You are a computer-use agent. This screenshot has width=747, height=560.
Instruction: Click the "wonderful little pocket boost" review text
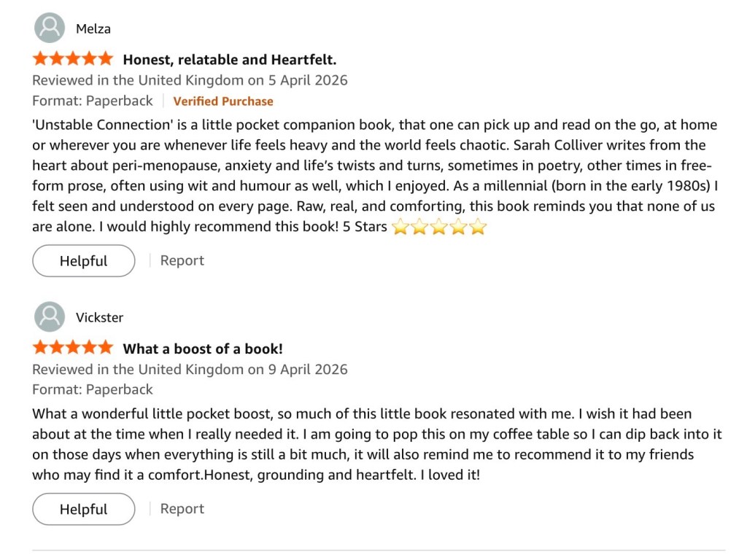click(365, 444)
